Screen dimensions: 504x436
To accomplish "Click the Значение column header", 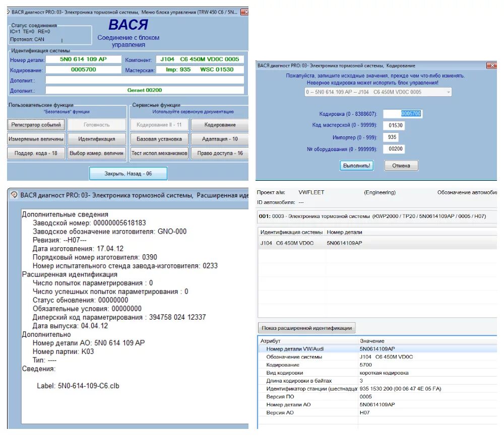I will pos(427,341).
